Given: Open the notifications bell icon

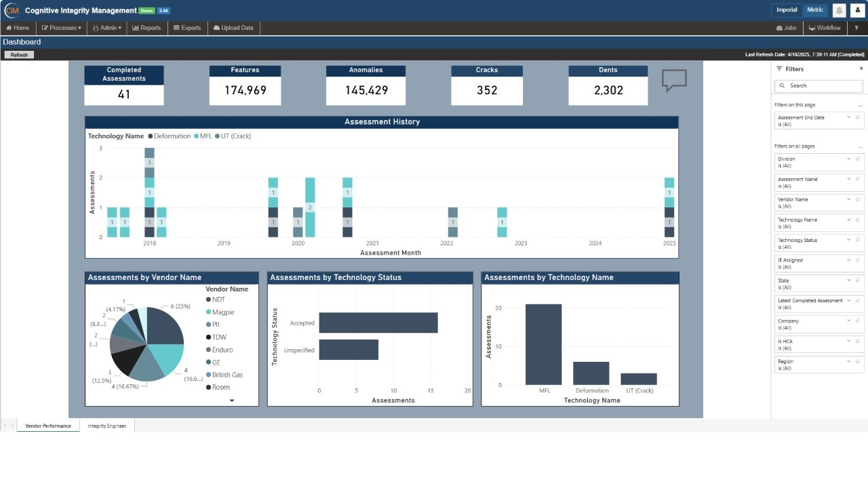Looking at the screenshot, I should pyautogui.click(x=840, y=10).
